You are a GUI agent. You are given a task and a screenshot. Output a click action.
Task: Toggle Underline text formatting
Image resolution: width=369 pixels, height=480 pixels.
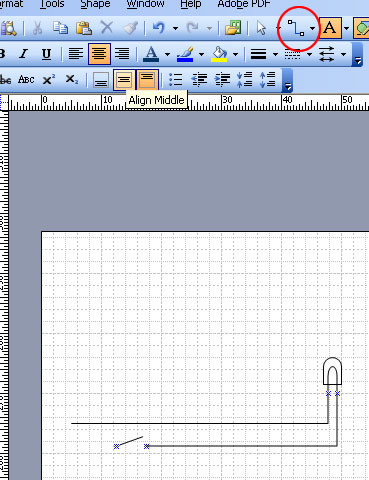tap(47, 54)
